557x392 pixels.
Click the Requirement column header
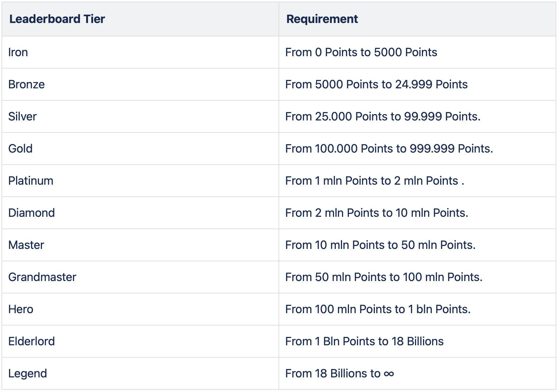pos(417,19)
